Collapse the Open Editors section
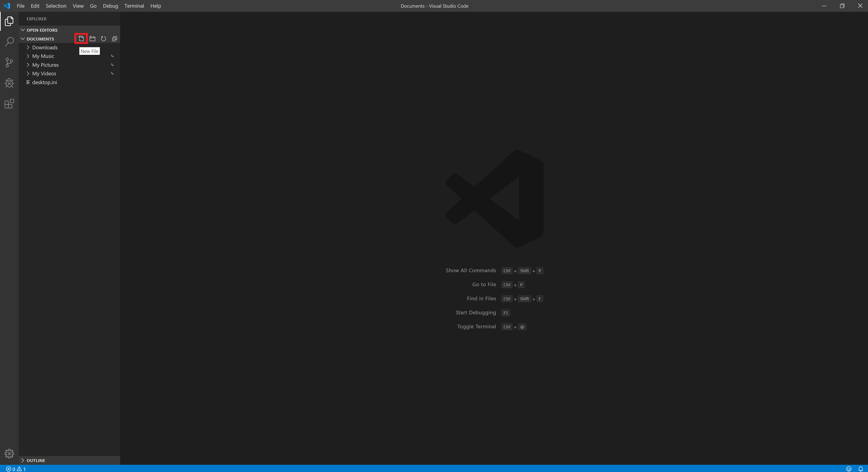Viewport: 868px width, 472px height. 42,30
